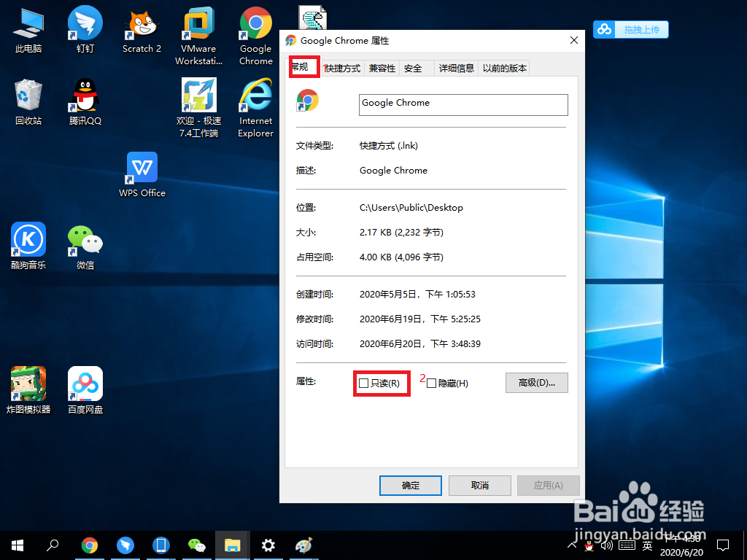
Task: Switch to the 常规 tab
Action: [x=303, y=67]
